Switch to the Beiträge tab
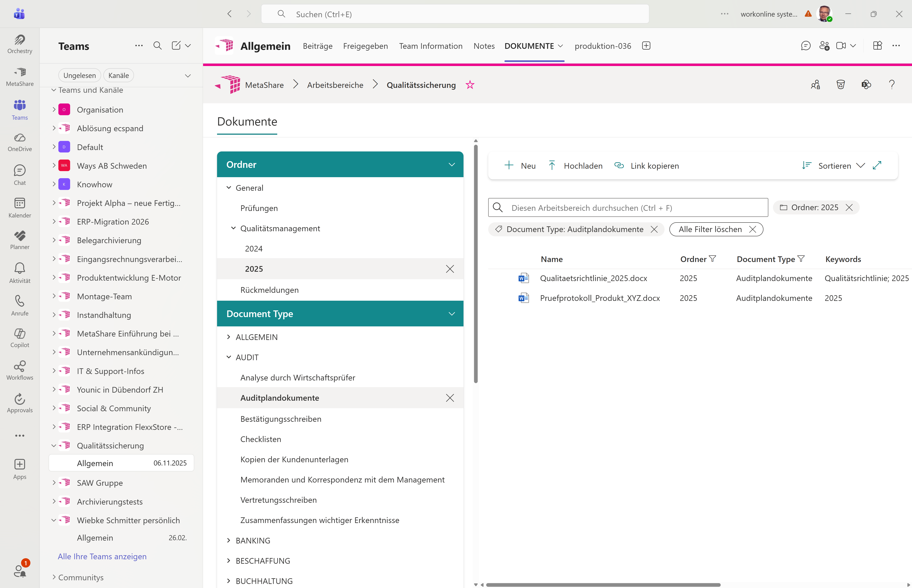The height and width of the screenshot is (588, 912). [x=318, y=46]
